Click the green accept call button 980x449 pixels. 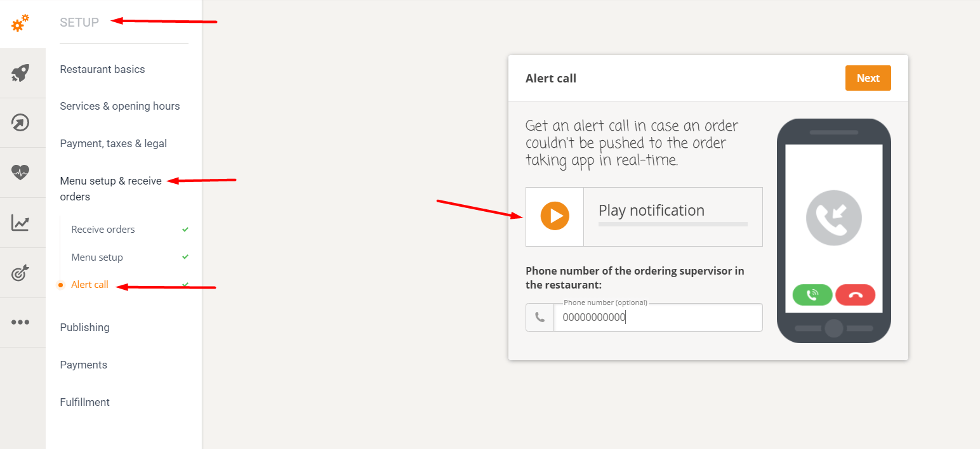coord(812,295)
